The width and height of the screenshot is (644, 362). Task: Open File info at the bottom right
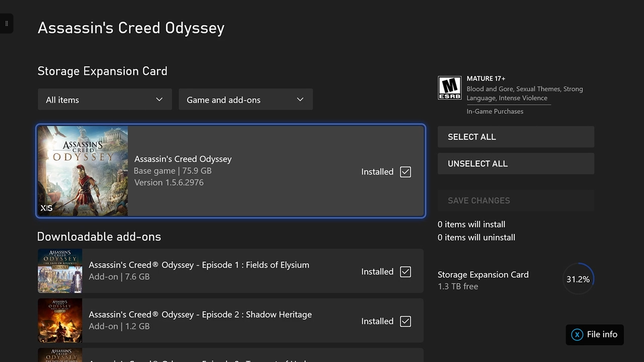coord(602,335)
